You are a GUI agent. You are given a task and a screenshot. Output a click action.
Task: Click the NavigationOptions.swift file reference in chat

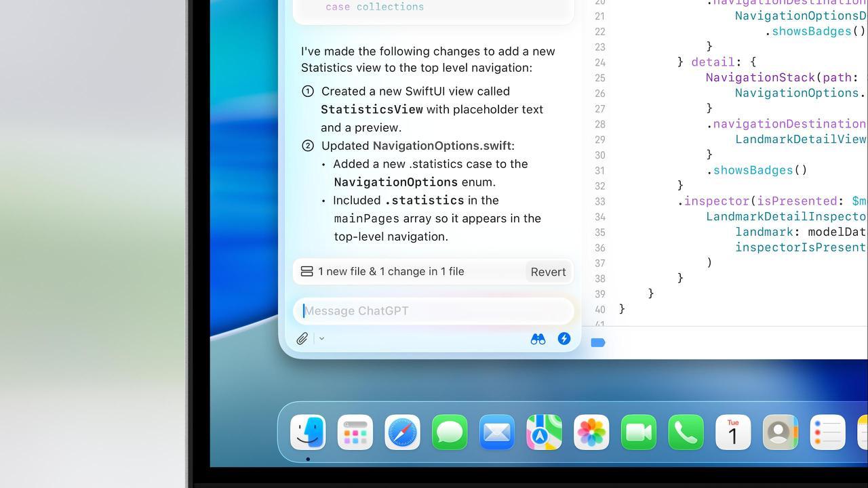(x=442, y=146)
